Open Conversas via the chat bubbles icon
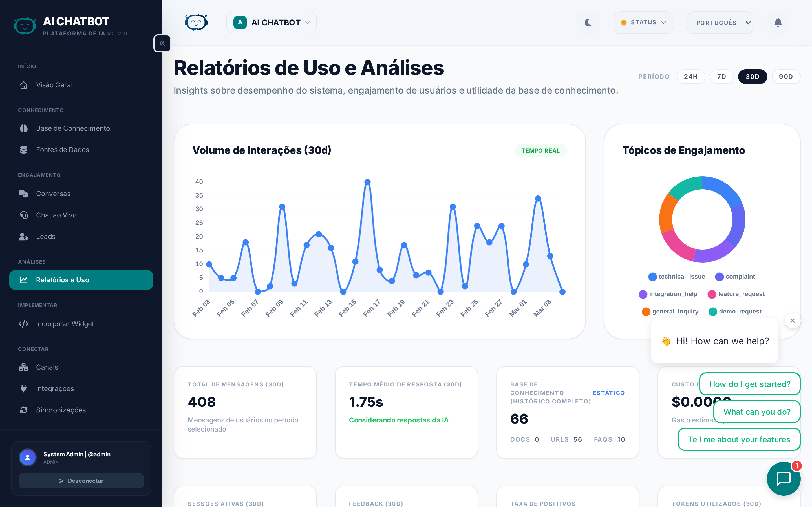 [x=23, y=194]
